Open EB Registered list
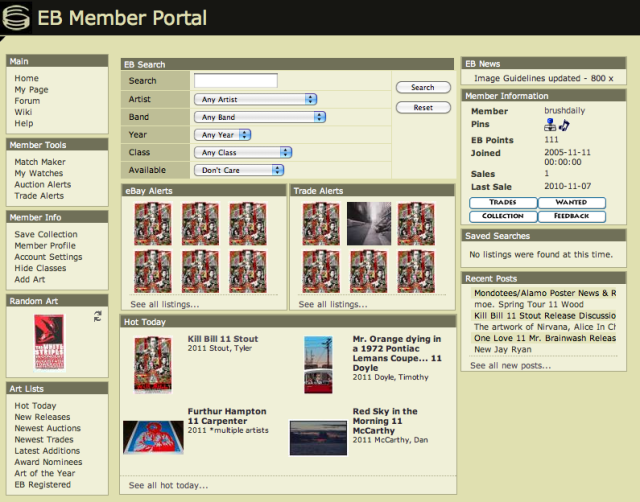 pos(43,484)
